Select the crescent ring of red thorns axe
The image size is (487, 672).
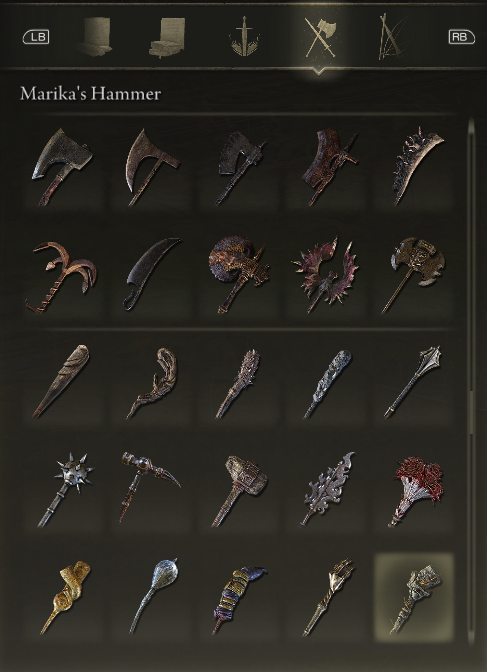click(326, 274)
